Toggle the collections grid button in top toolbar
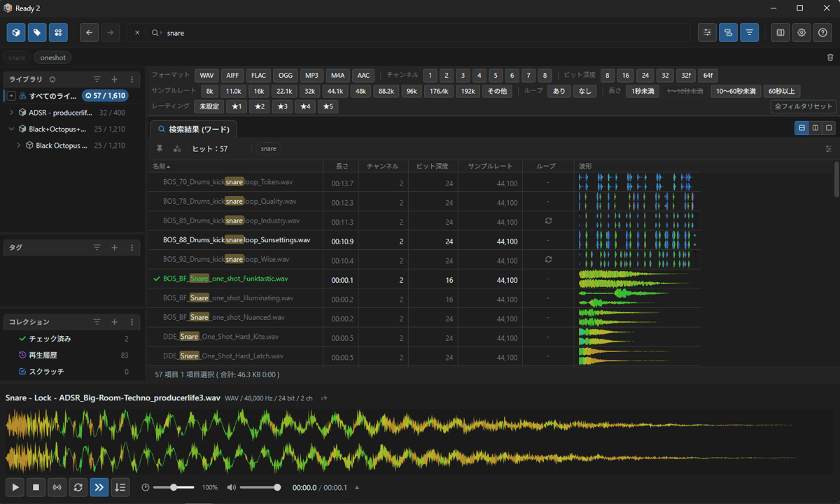The width and height of the screenshot is (840, 504). (58, 33)
